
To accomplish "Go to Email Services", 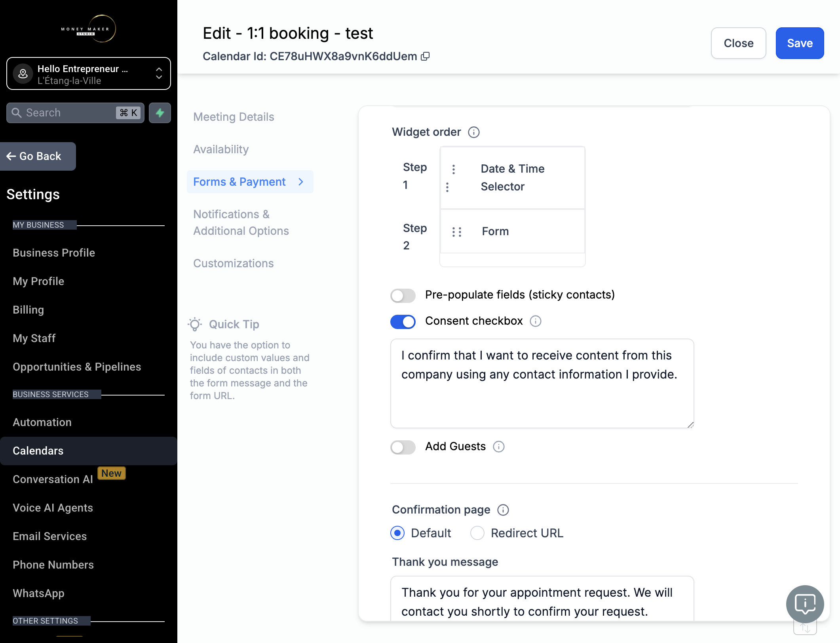I will (x=49, y=536).
